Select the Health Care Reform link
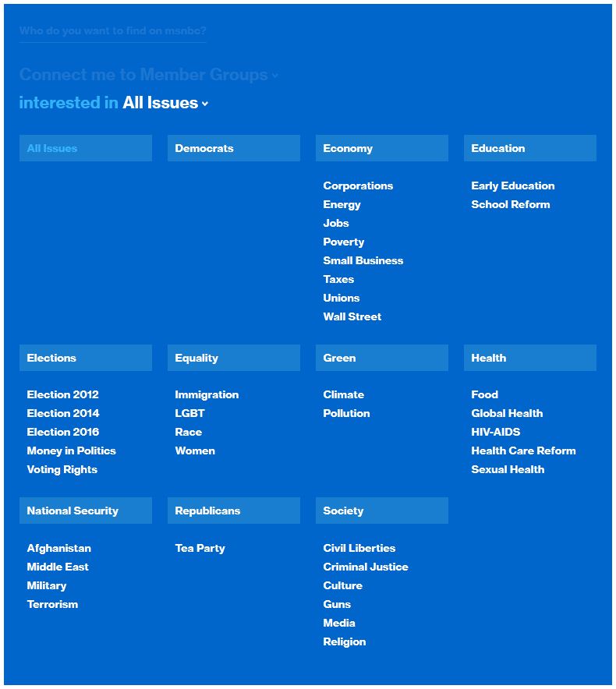The width and height of the screenshot is (616, 689). tap(523, 450)
